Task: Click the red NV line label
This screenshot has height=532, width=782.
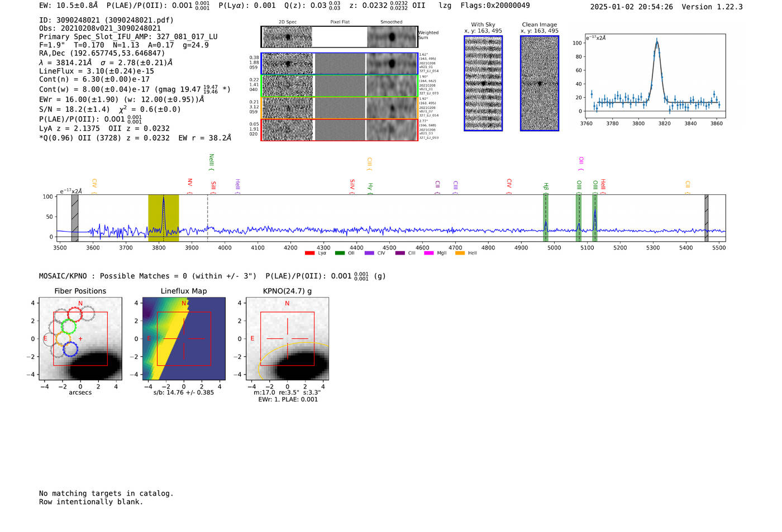Action: click(190, 186)
